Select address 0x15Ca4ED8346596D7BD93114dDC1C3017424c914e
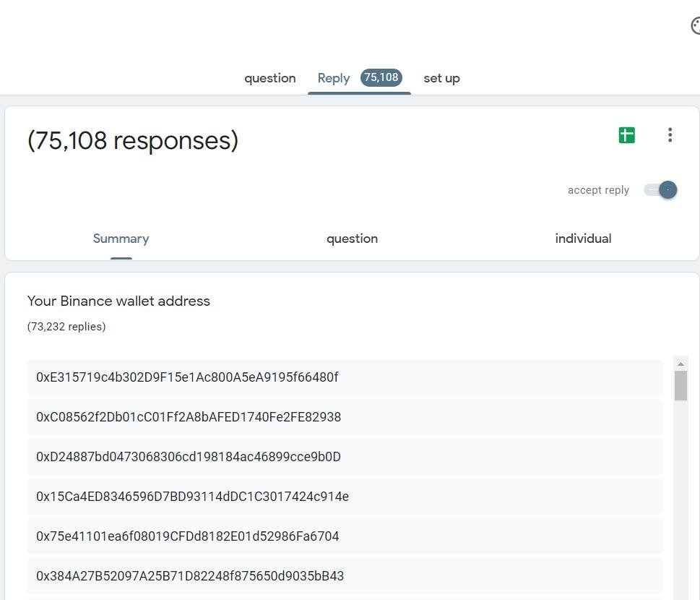 tap(344, 497)
